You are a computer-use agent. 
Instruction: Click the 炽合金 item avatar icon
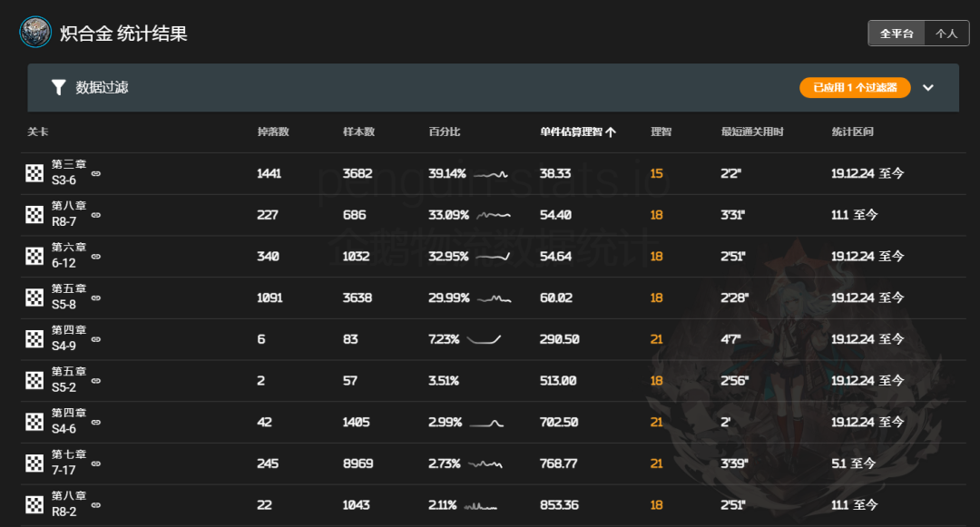coord(35,33)
